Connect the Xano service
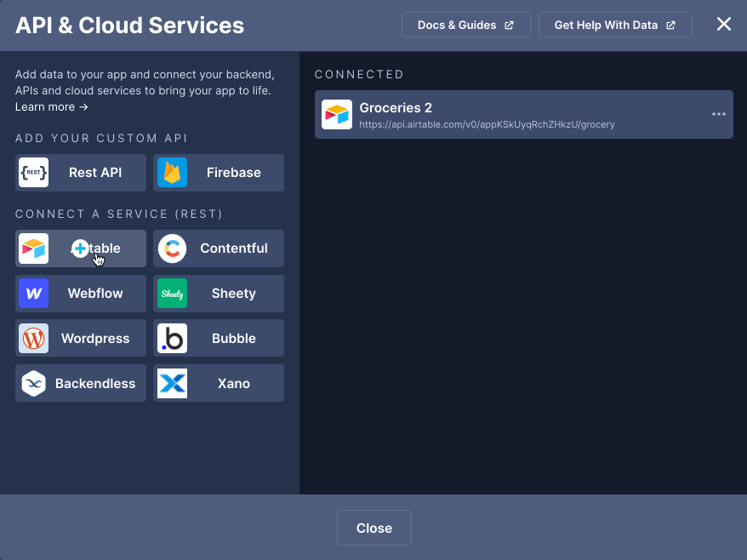 coord(219,383)
